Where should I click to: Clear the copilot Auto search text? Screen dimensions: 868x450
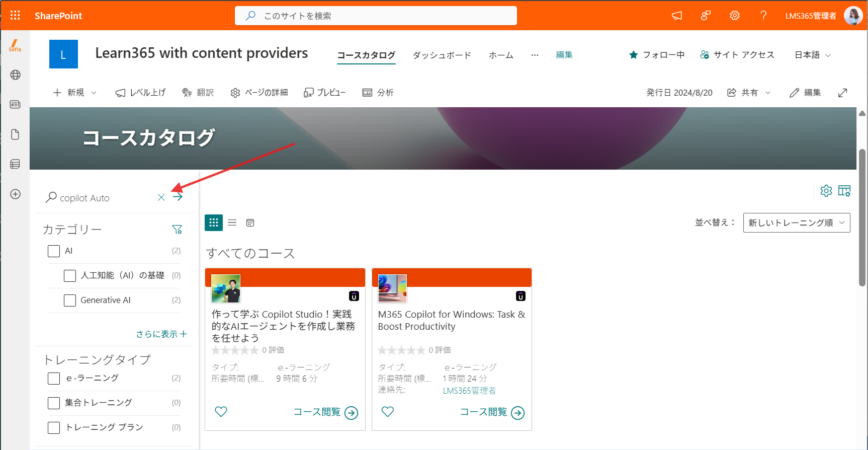coord(161,197)
